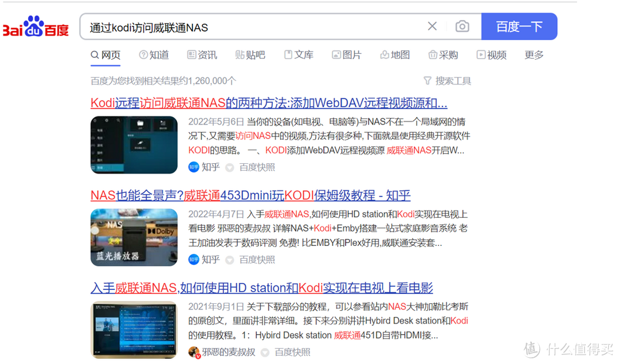Clear the search box with the X button
This screenshot has height=364, width=619.
[432, 26]
